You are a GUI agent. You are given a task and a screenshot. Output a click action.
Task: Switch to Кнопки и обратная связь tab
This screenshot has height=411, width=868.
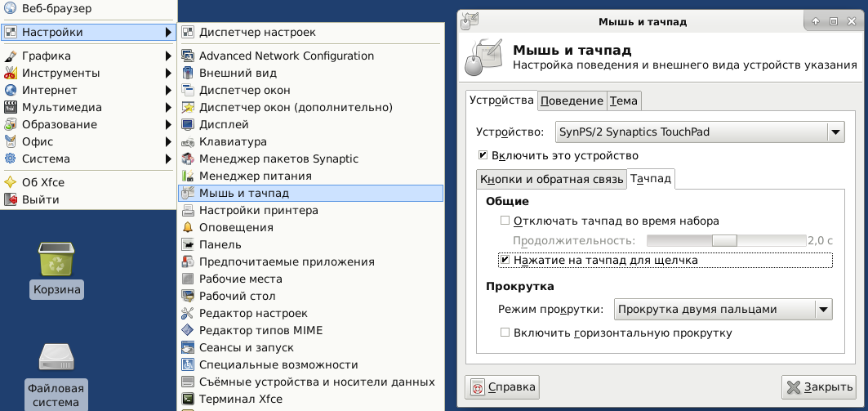coord(550,179)
